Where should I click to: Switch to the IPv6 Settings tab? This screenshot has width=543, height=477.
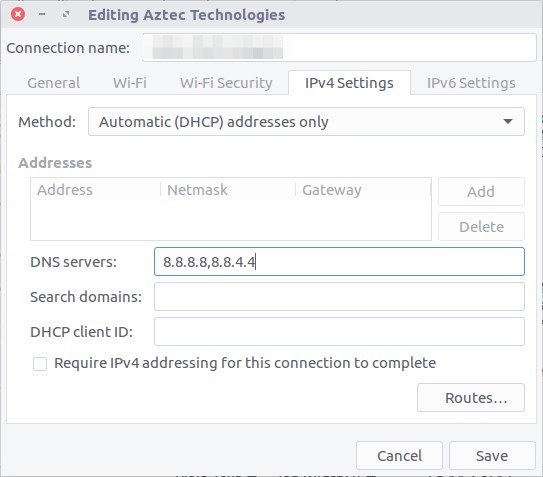pyautogui.click(x=471, y=83)
